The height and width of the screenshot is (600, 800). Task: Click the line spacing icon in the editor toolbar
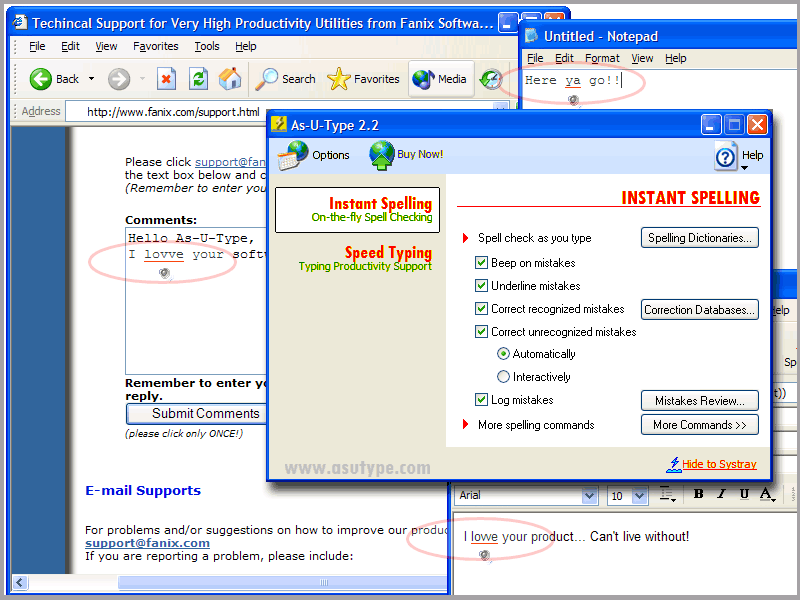(667, 494)
